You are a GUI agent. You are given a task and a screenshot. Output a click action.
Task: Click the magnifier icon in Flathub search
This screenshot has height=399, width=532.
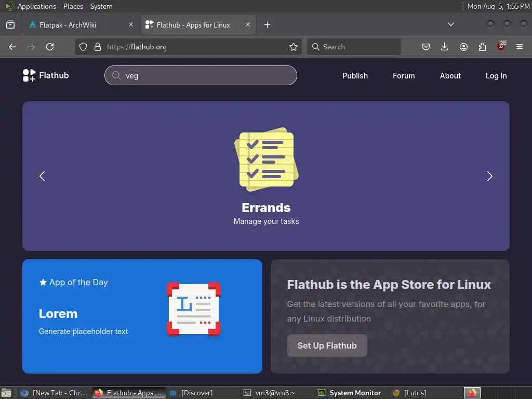point(116,75)
